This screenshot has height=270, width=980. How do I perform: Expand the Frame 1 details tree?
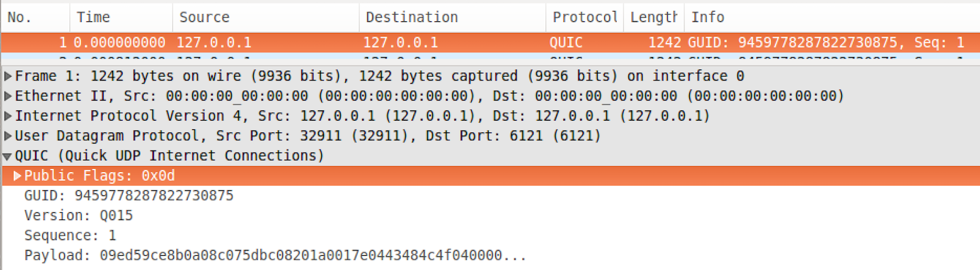(8, 77)
